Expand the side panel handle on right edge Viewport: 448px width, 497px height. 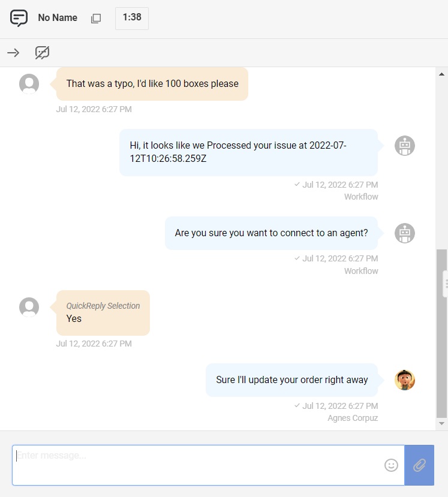pyautogui.click(x=445, y=283)
